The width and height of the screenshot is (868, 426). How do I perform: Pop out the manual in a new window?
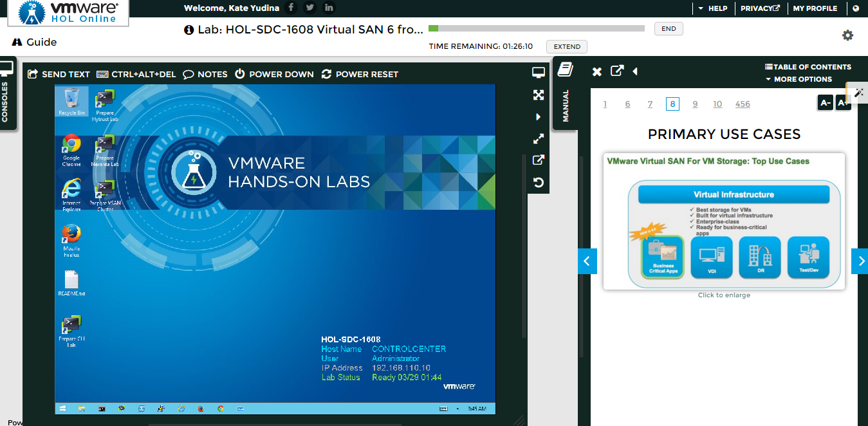tap(617, 71)
